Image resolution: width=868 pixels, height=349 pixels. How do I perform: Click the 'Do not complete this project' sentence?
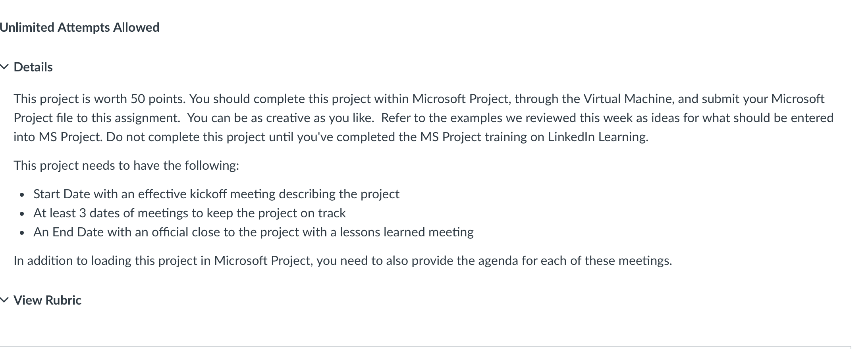(x=377, y=137)
